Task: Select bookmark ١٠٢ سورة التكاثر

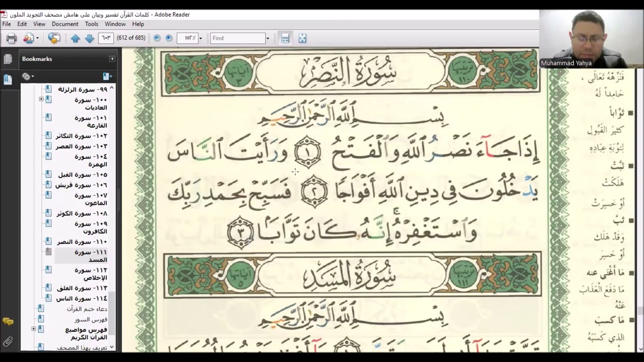Action: (82, 136)
